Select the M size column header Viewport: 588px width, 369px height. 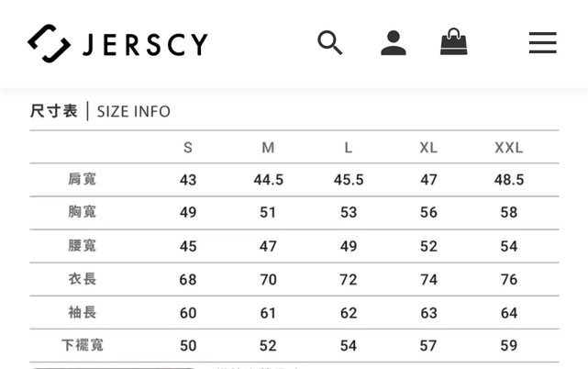pyautogui.click(x=268, y=147)
